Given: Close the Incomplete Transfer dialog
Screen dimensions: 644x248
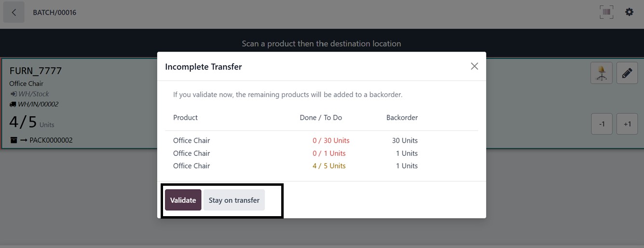Looking at the screenshot, I should click(x=474, y=66).
